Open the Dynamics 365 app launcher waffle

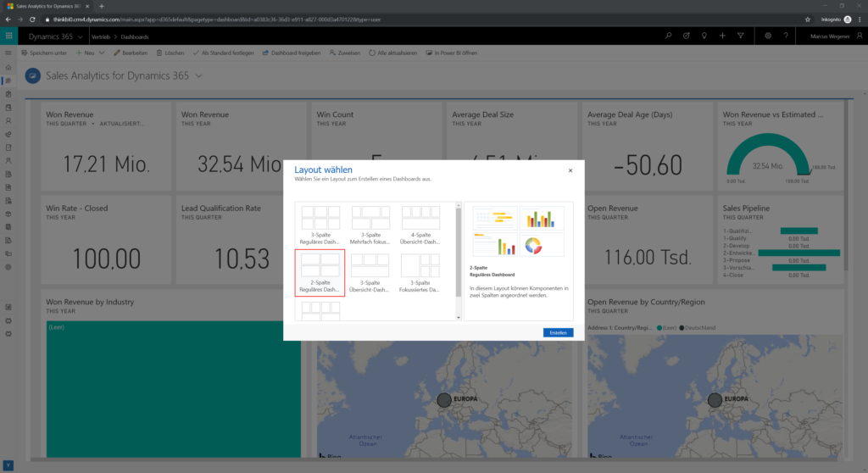click(8, 36)
